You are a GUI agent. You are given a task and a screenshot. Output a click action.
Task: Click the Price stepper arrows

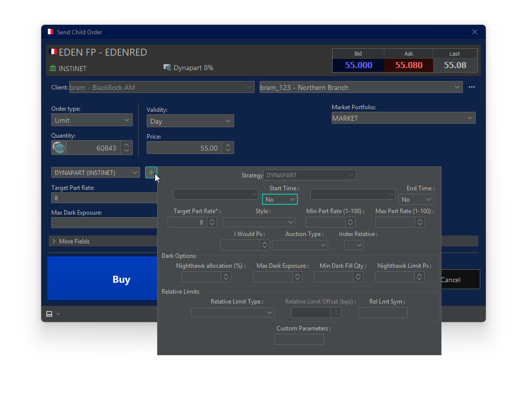point(228,148)
